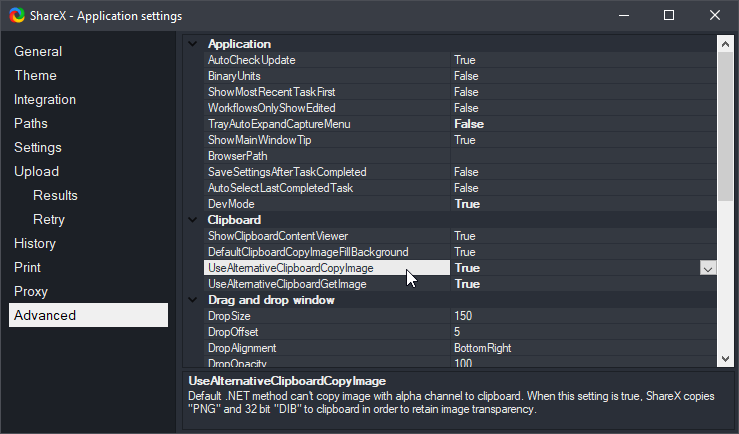Click the DropAlignment BottomRight value
The width and height of the screenshot is (739, 434).
[x=483, y=348]
